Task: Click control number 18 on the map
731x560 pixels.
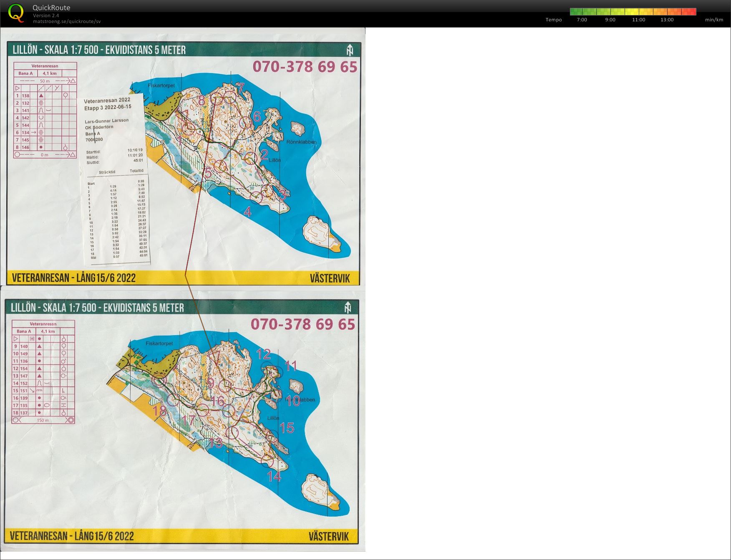Action: click(159, 411)
